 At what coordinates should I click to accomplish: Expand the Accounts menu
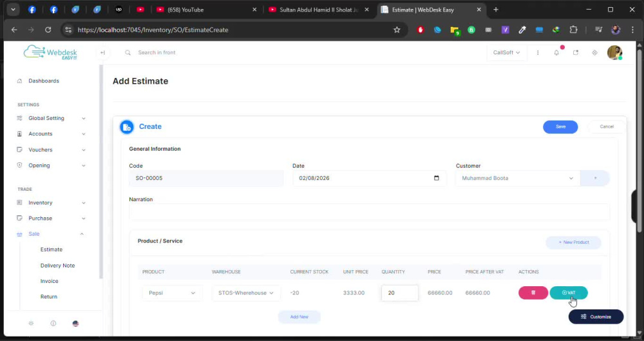(x=52, y=133)
